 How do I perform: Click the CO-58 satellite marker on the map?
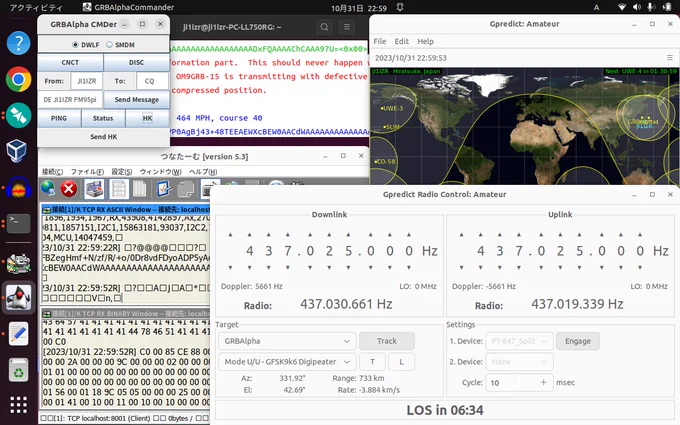[x=385, y=162]
